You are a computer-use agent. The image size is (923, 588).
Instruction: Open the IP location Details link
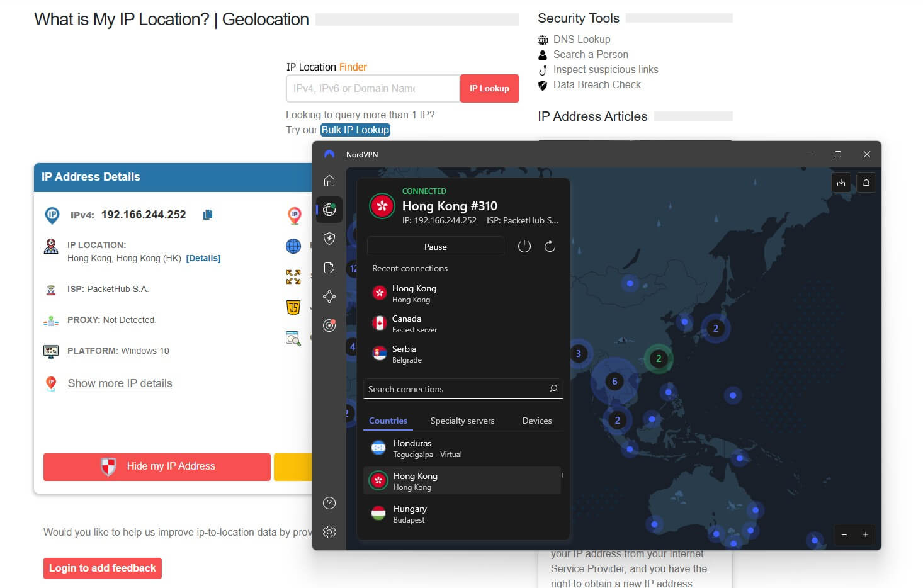pos(203,258)
